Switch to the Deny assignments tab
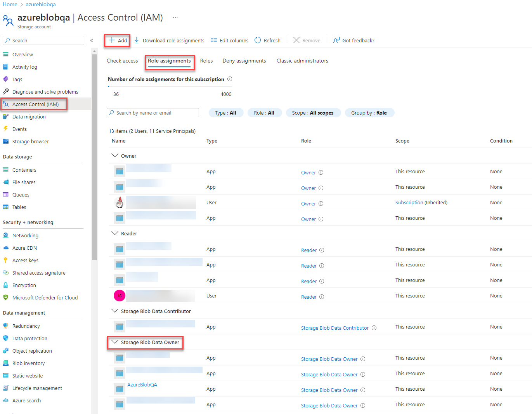Screen dimensions: 532x414 pyautogui.click(x=244, y=61)
